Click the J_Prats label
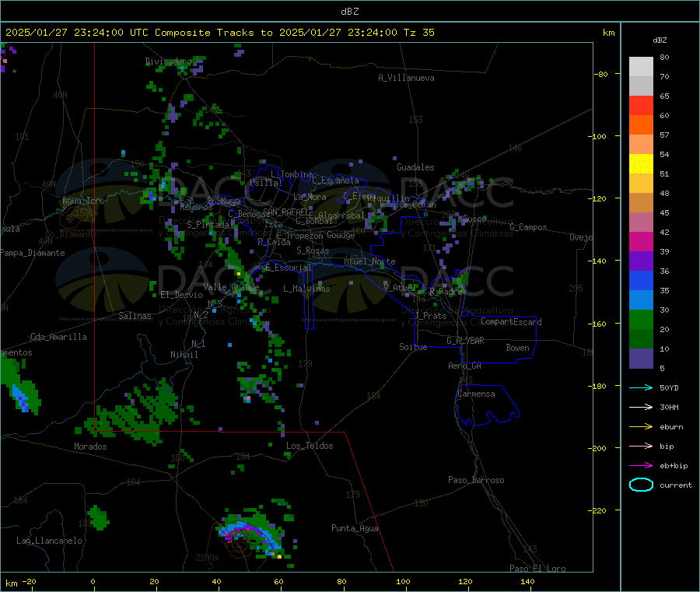 [431, 315]
